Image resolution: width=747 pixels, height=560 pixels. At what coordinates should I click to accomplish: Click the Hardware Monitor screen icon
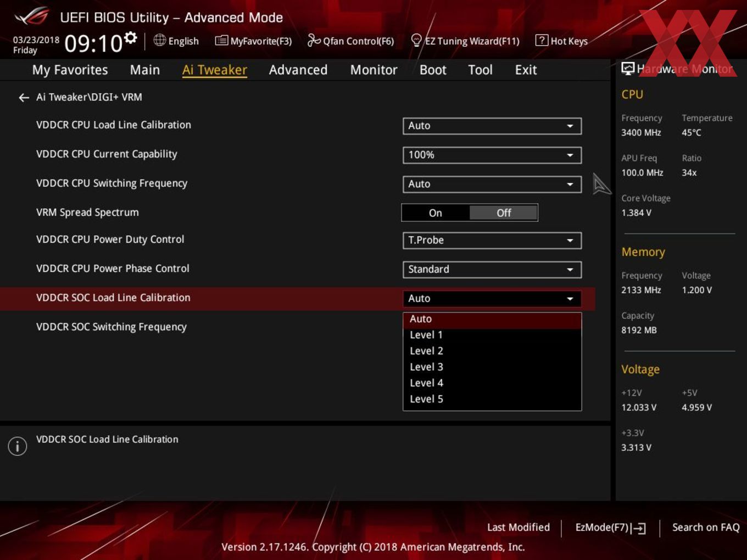pos(628,68)
